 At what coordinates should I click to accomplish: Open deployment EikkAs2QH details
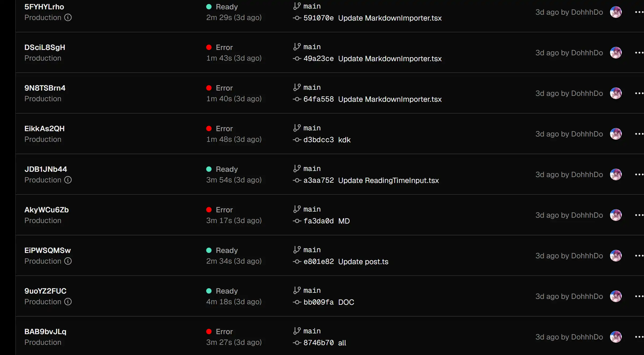[44, 128]
